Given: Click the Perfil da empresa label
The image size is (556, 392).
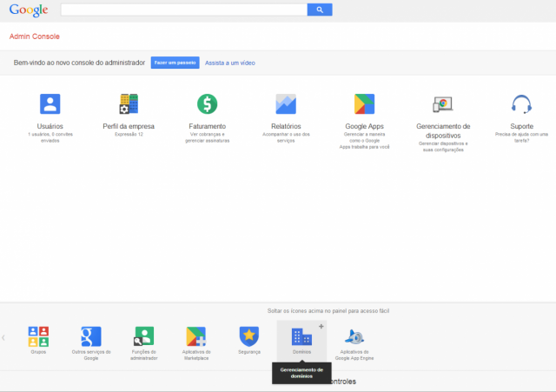Looking at the screenshot, I should [x=129, y=126].
